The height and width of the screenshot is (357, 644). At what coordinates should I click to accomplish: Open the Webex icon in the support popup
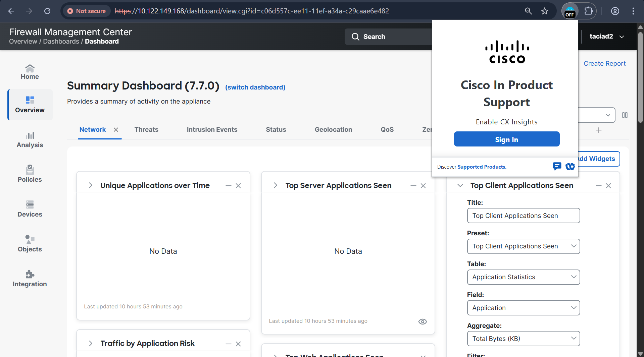[x=570, y=167]
